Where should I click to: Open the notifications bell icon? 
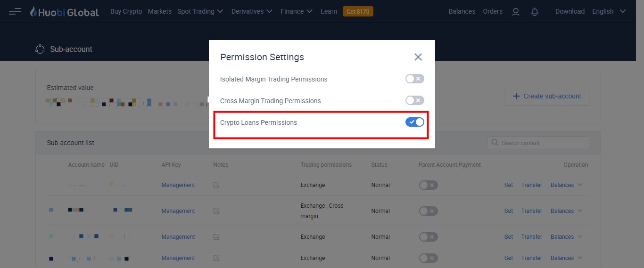[535, 11]
